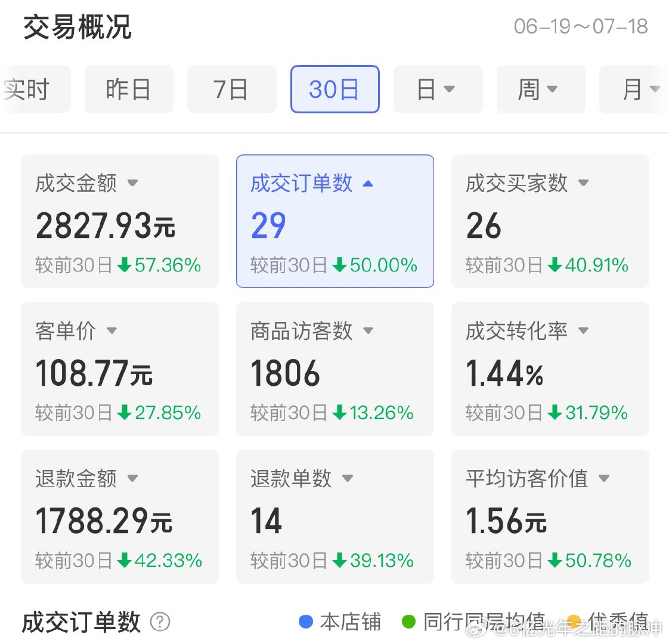Select the 30日 time range tab

click(x=335, y=89)
